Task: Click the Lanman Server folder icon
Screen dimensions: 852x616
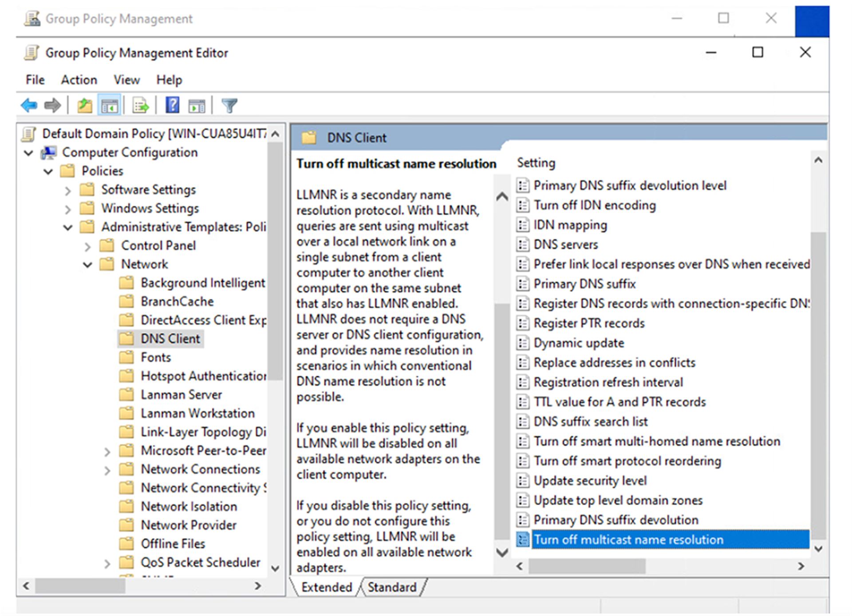Action: coord(126,395)
